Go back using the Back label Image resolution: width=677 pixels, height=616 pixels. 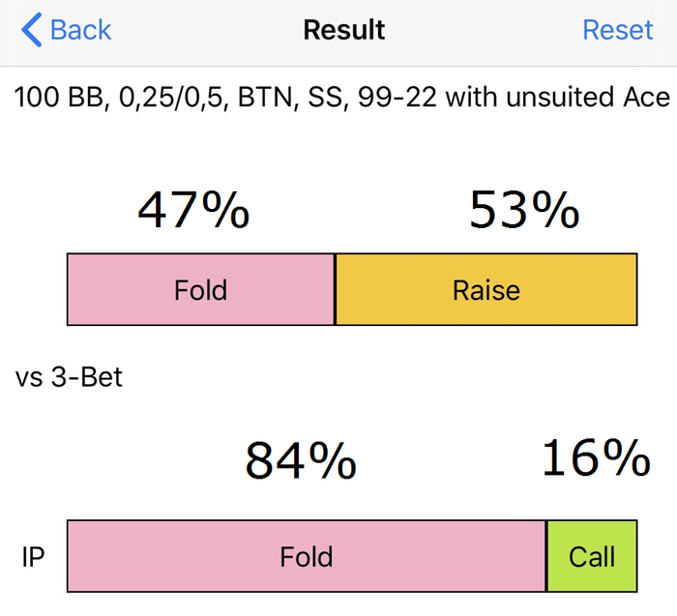(80, 30)
